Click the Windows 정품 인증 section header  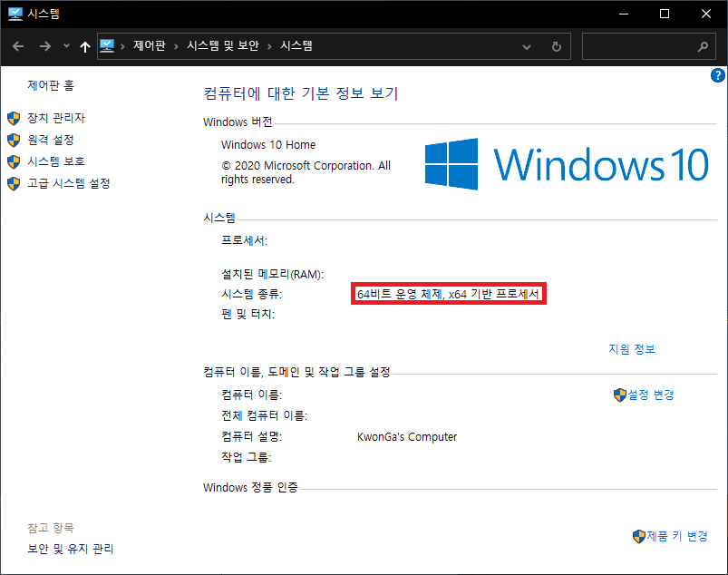[250, 487]
